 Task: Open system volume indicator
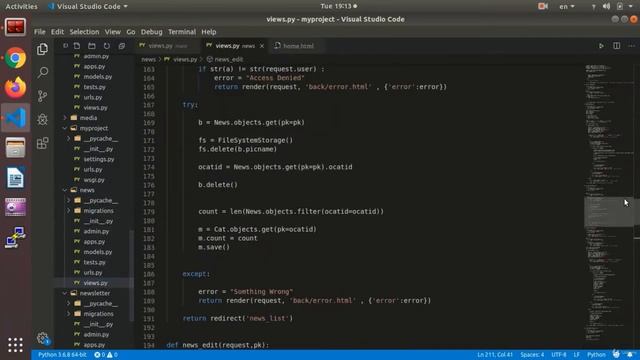click(x=606, y=6)
